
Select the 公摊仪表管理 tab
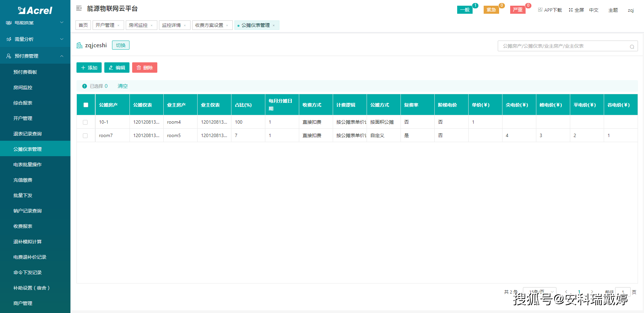(256, 25)
